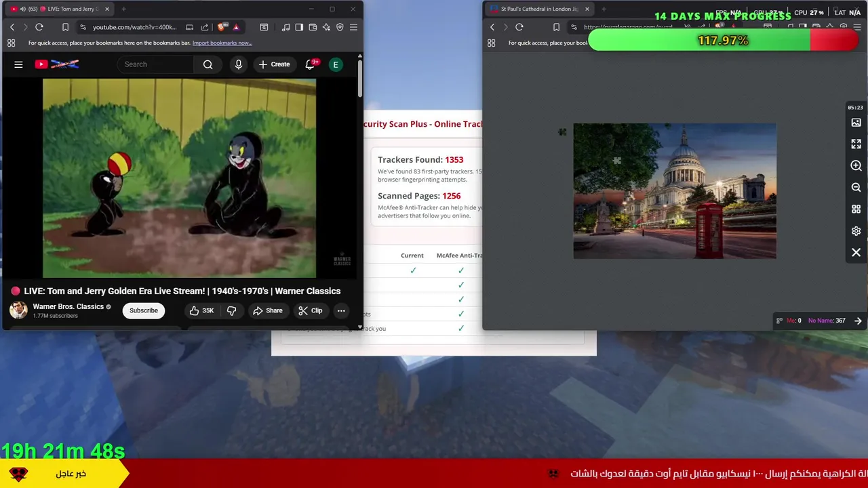Open Brave Wallet icon in YouTube browser toolbar

pyautogui.click(x=313, y=27)
